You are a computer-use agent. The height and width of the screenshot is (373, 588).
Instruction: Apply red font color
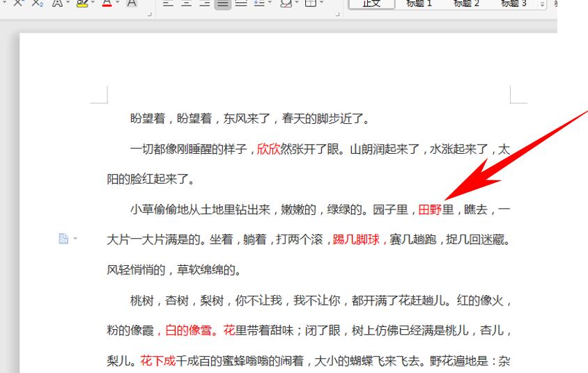(106, 4)
